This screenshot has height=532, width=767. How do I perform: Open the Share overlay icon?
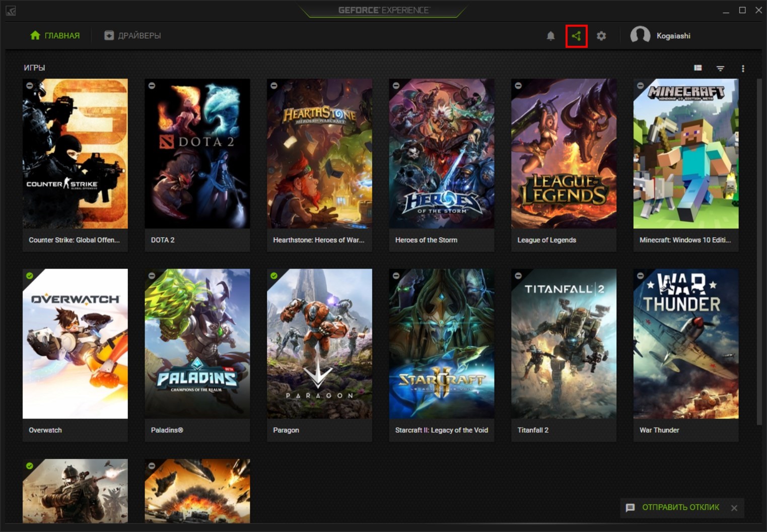[576, 36]
